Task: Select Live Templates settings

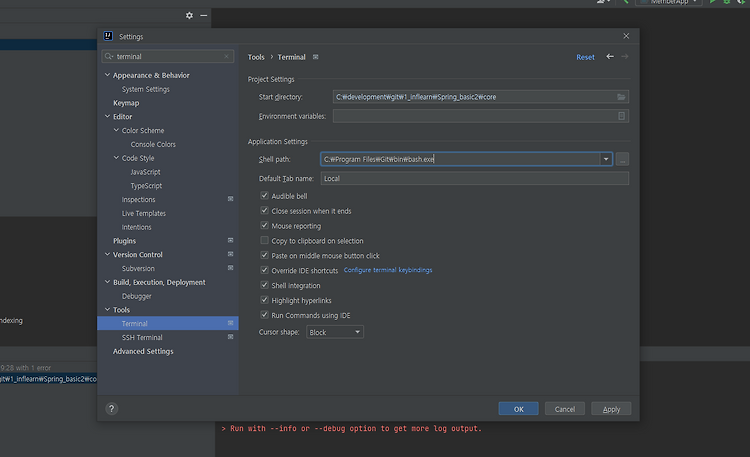Action: (x=143, y=213)
